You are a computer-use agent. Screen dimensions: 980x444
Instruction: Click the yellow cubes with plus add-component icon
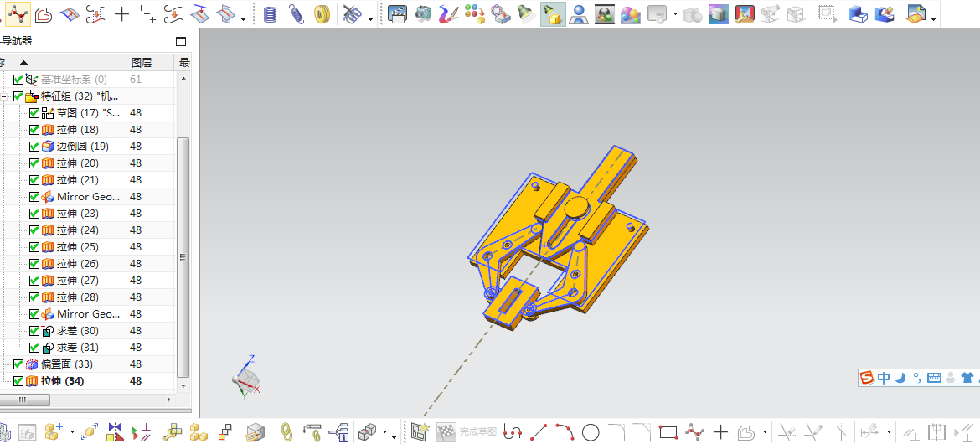click(54, 431)
